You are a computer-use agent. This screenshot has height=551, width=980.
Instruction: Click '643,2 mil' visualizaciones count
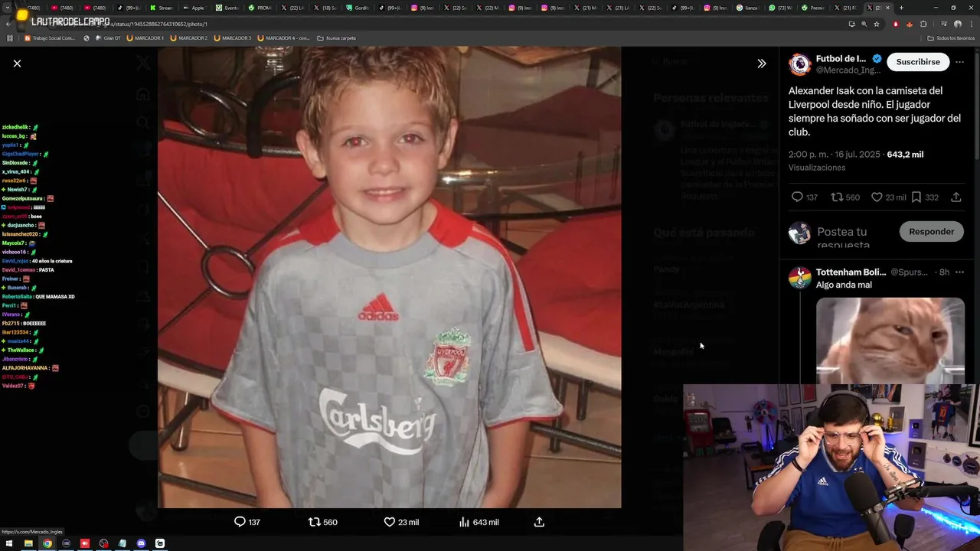point(905,155)
